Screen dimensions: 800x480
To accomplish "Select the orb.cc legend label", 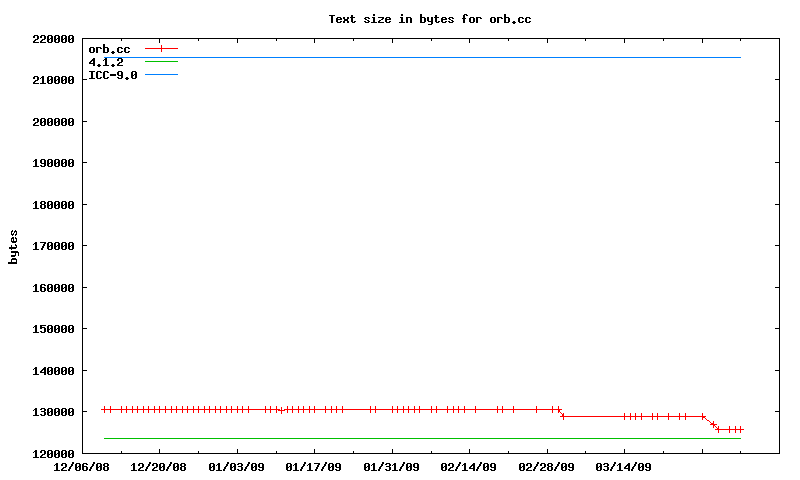I will (x=109, y=49).
